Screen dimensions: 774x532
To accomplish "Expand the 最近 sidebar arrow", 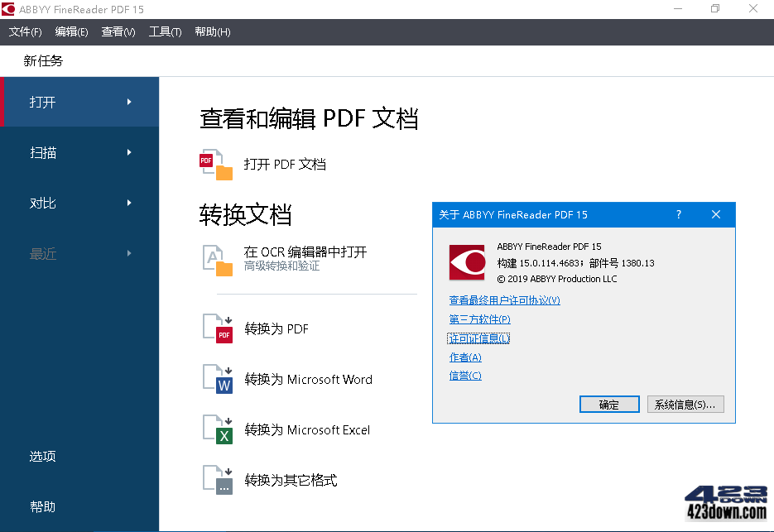I will [129, 254].
